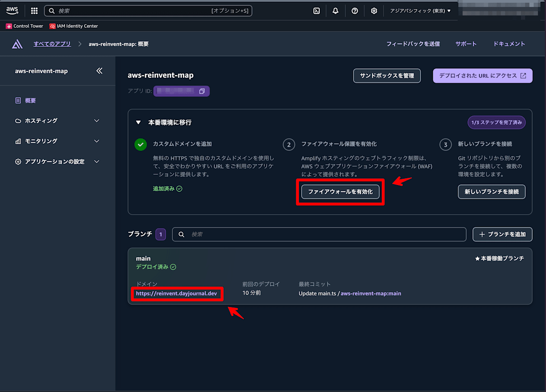Click the 追加済み status text

click(167, 188)
